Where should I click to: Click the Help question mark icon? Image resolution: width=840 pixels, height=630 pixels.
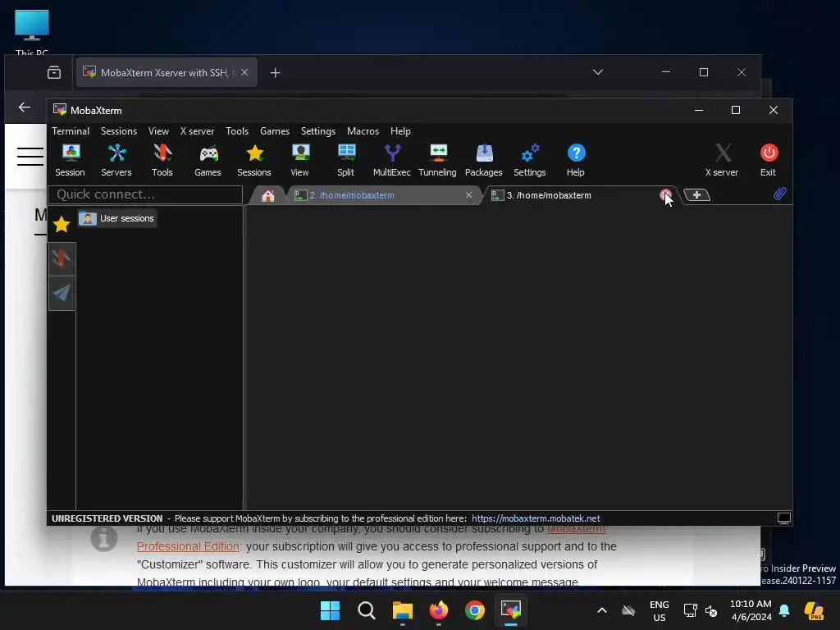pyautogui.click(x=576, y=160)
